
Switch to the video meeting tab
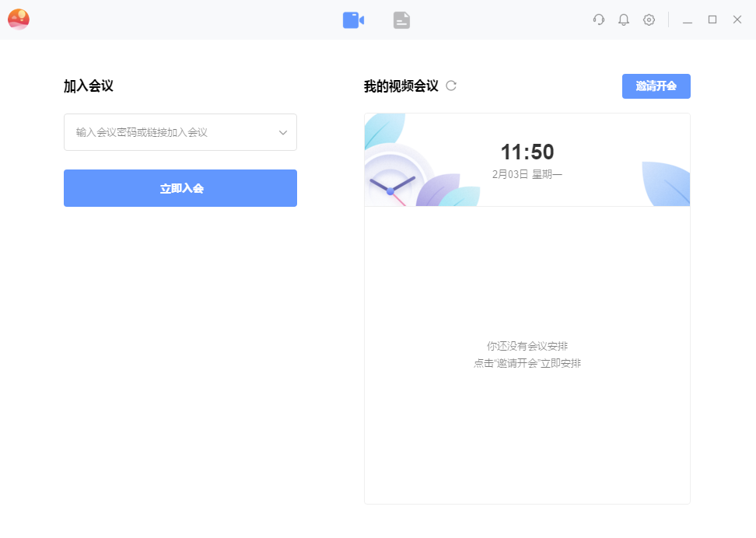pyautogui.click(x=353, y=20)
